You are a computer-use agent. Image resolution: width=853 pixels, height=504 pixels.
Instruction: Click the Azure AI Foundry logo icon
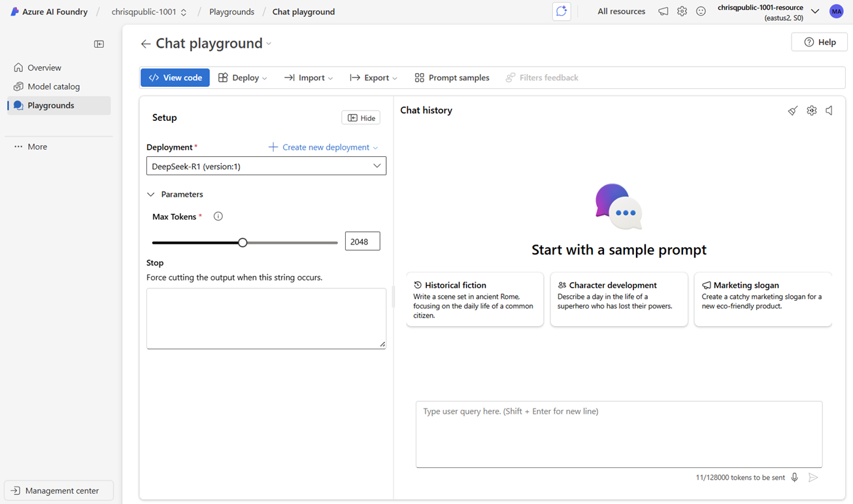coord(14,12)
